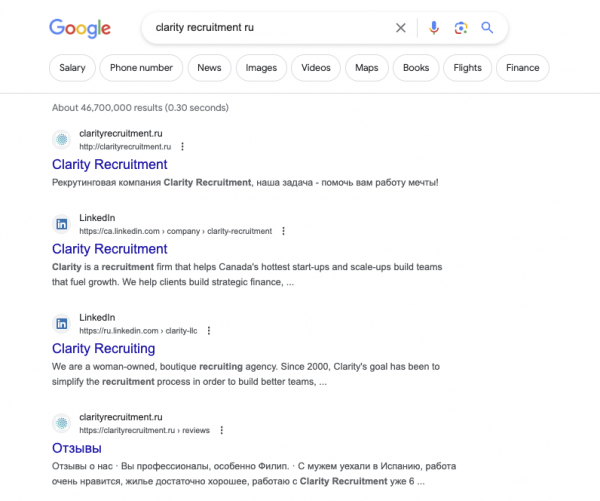Select the Images filter tab
The height and width of the screenshot is (501, 600).
(x=261, y=68)
